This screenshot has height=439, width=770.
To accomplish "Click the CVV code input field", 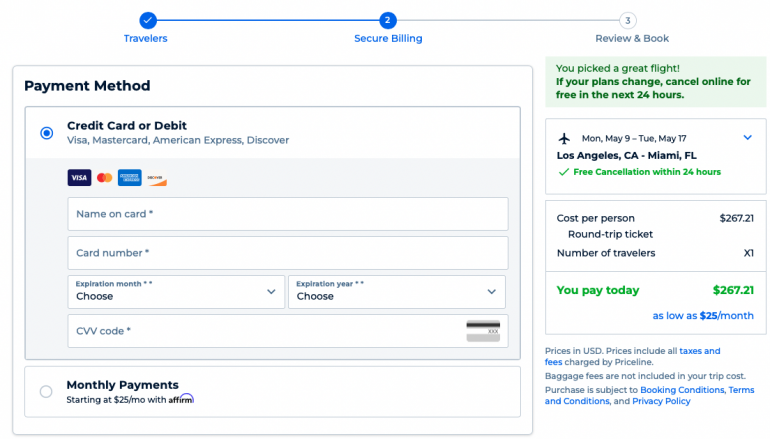I will coord(265,331).
